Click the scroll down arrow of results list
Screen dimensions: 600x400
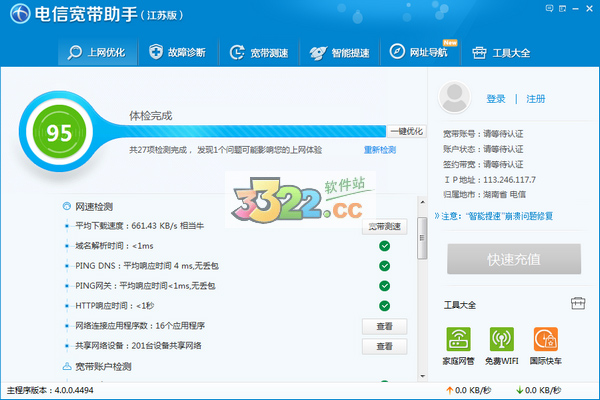coord(422,376)
